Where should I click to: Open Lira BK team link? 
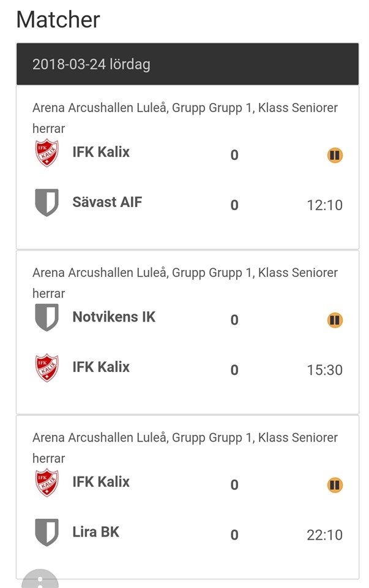[95, 532]
